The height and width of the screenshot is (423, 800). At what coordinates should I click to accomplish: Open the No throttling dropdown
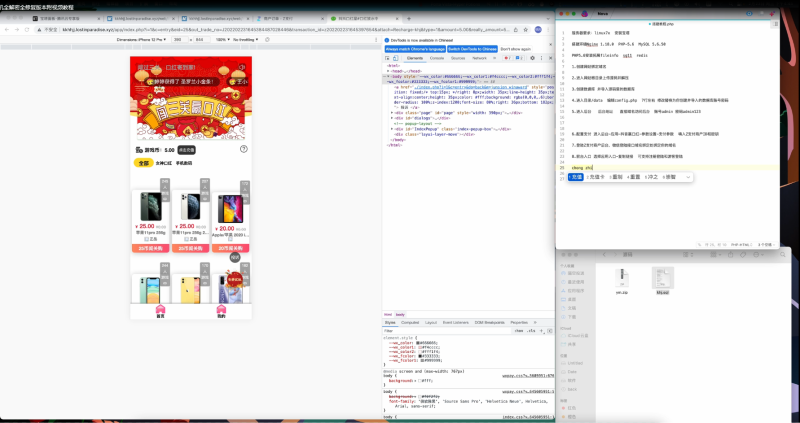tap(245, 39)
